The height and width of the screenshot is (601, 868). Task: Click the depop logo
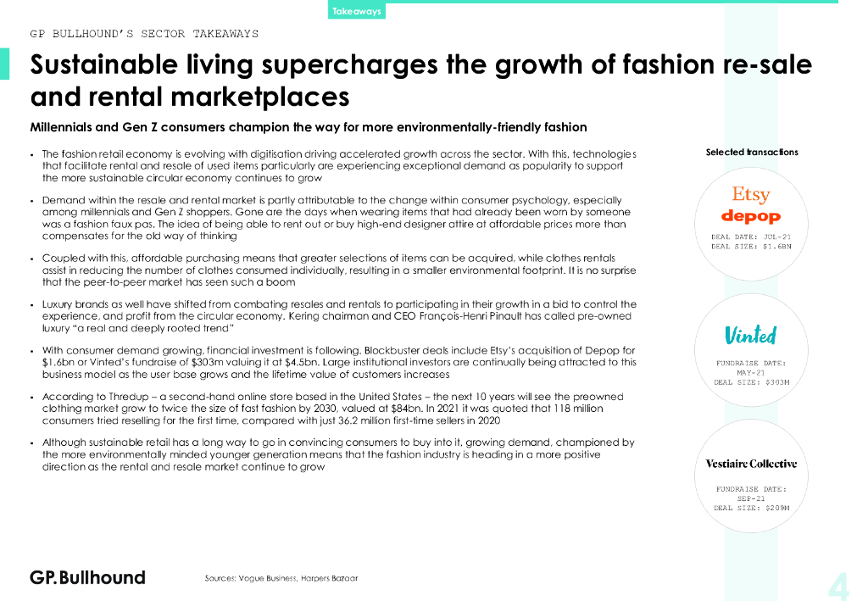coord(751,216)
